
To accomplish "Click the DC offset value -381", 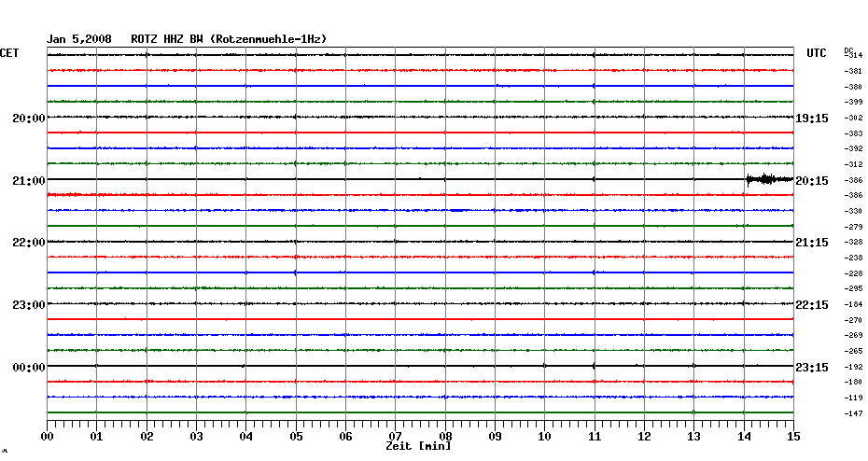I will pyautogui.click(x=853, y=72).
